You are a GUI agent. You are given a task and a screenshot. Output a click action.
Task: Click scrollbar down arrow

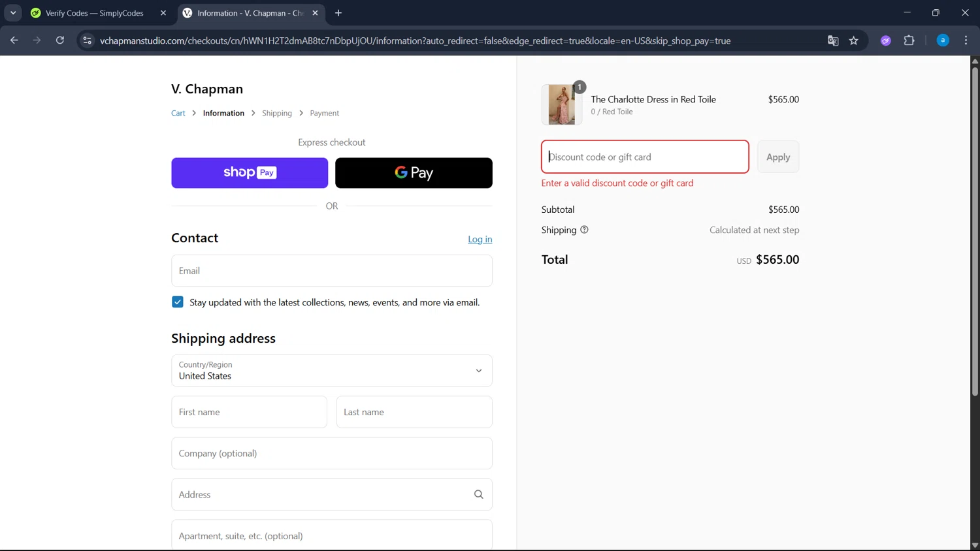tap(975, 546)
